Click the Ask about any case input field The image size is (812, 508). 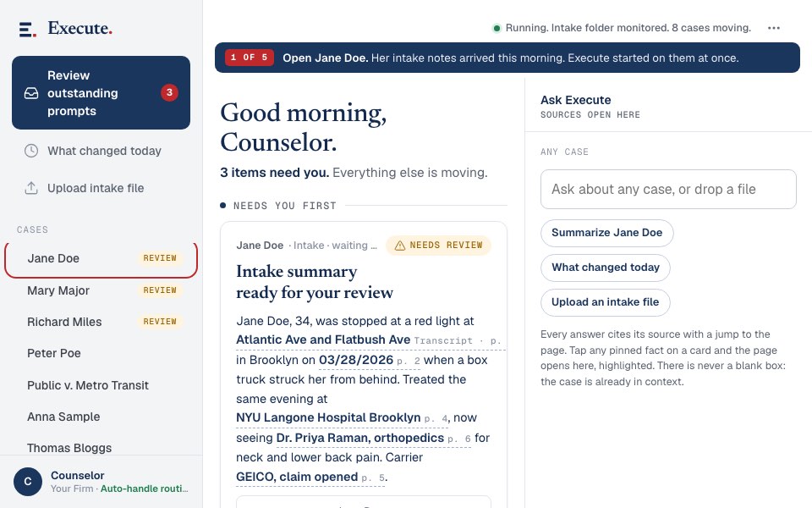(668, 189)
